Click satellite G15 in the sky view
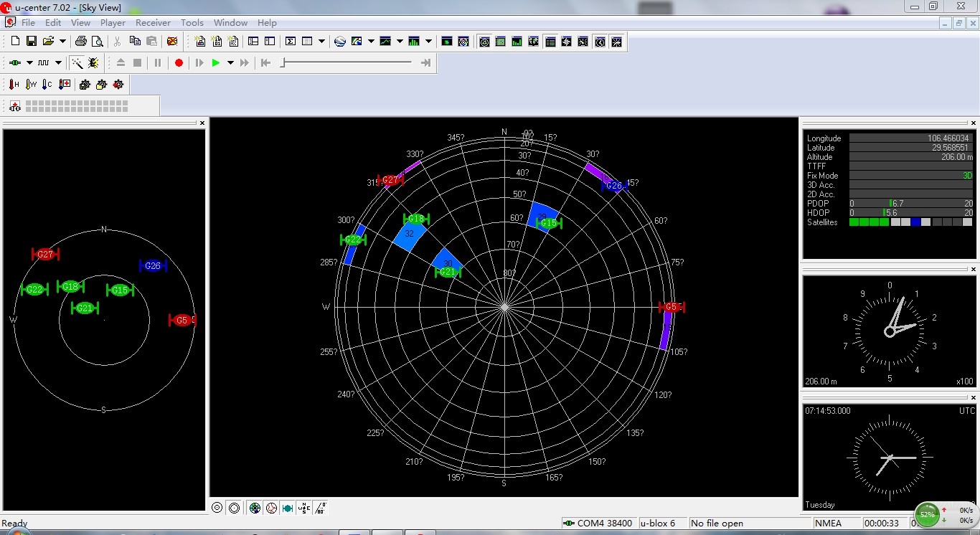 coord(549,223)
